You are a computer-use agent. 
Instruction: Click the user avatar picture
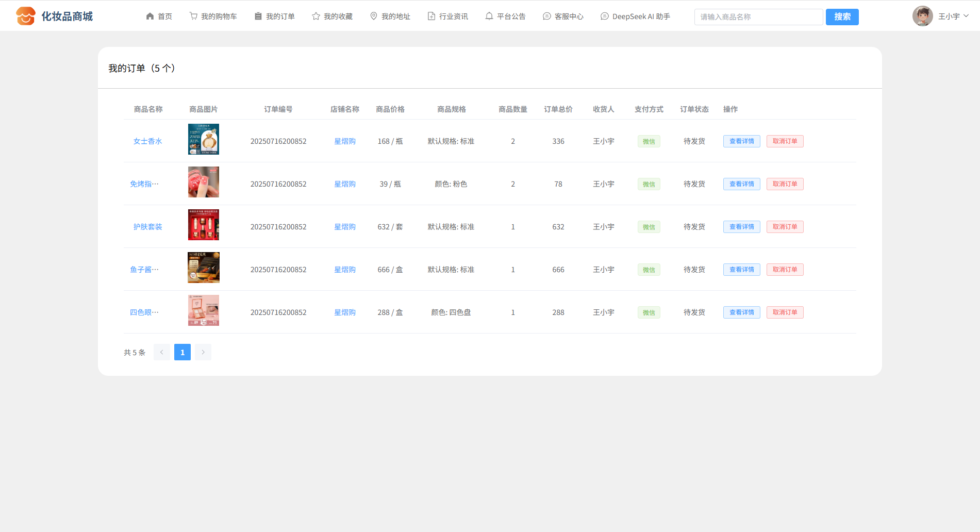pyautogui.click(x=922, y=16)
